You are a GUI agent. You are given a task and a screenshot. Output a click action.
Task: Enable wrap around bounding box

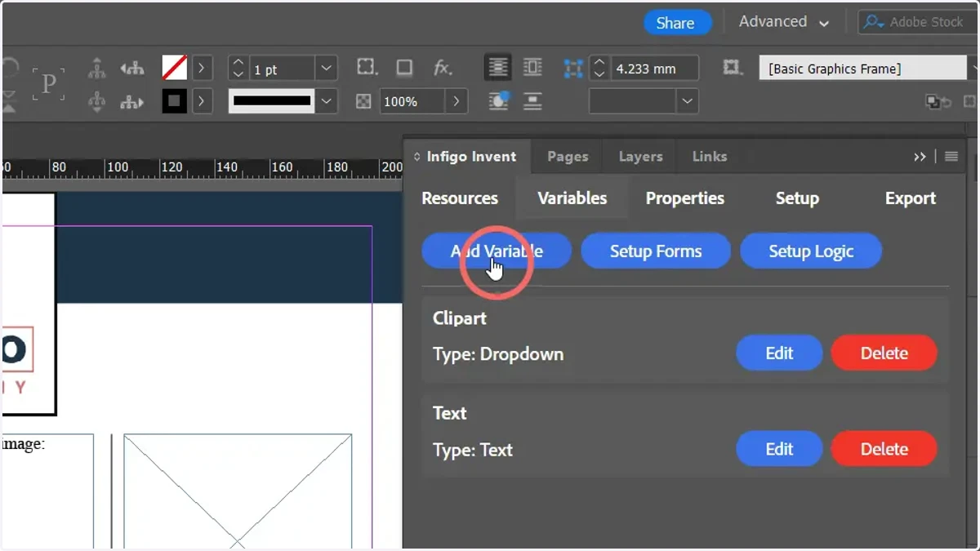pos(532,68)
